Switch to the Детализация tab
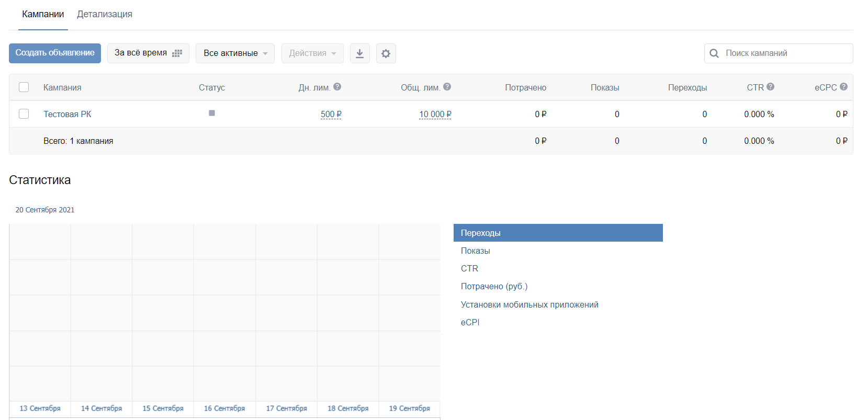Image resolution: width=868 pixels, height=420 pixels. click(x=105, y=14)
